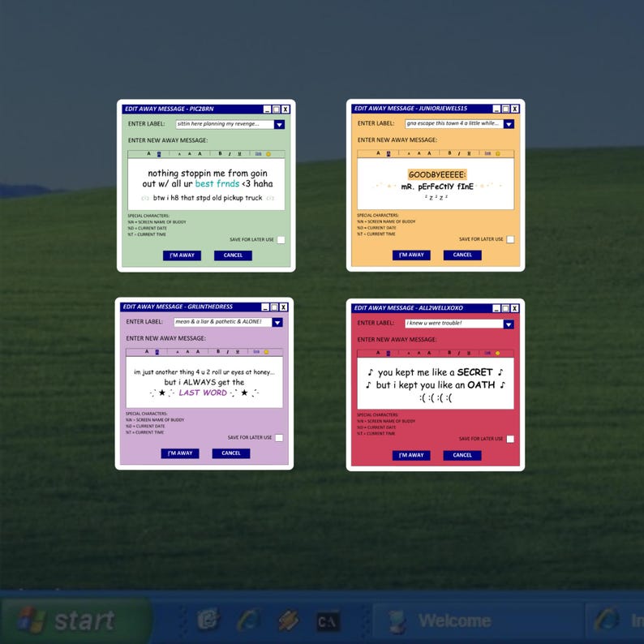The width and height of the screenshot is (644, 644).
Task: Click 'LAST WORD' purple text in GRLINTHEDRESS message
Action: [x=203, y=393]
